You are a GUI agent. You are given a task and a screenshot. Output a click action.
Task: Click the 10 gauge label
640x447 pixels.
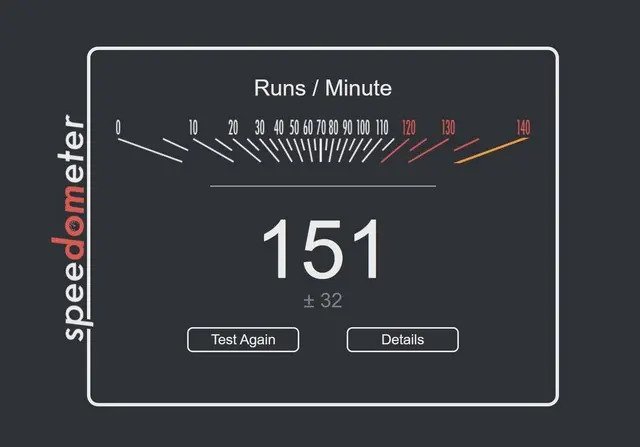tap(193, 128)
